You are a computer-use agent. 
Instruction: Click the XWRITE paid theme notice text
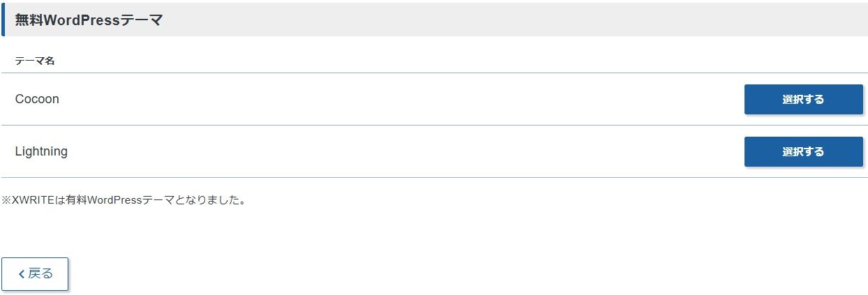123,200
